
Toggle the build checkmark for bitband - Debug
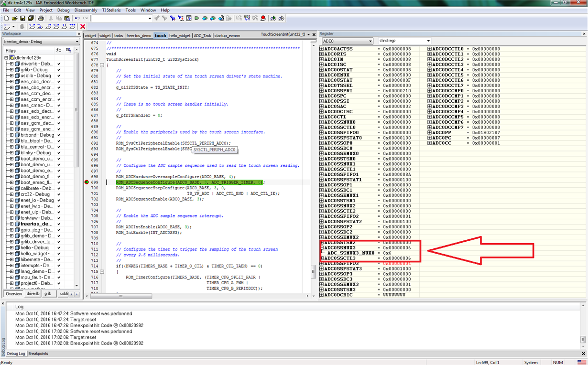[x=59, y=135]
